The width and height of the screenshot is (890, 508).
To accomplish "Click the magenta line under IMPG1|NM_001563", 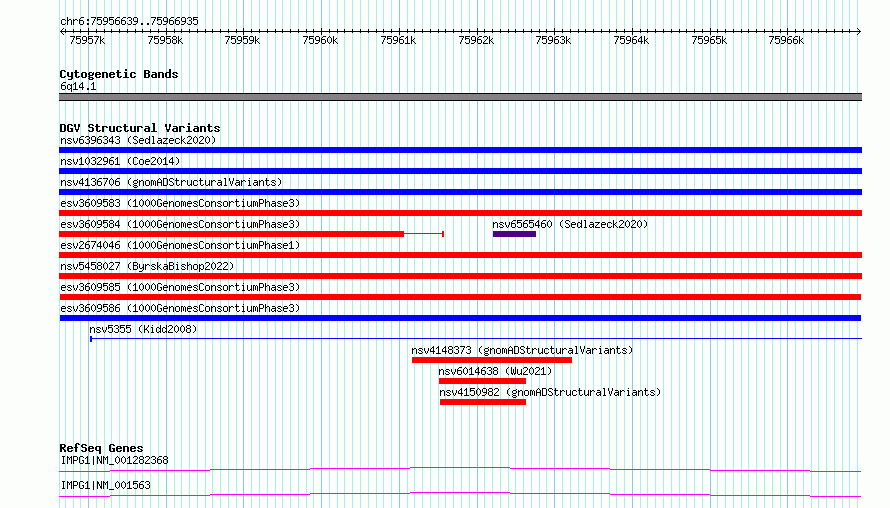I will tap(460, 494).
